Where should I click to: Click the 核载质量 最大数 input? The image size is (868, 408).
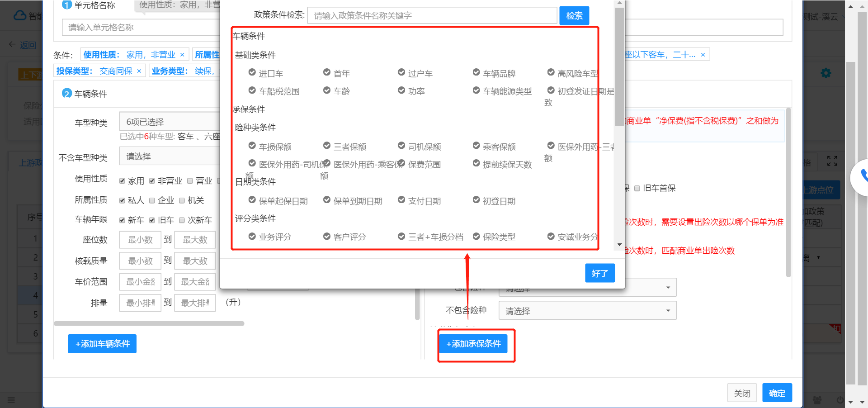pyautogui.click(x=195, y=261)
